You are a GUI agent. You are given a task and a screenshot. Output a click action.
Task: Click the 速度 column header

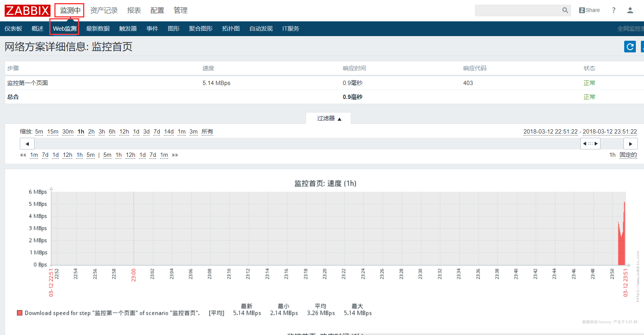click(x=208, y=68)
